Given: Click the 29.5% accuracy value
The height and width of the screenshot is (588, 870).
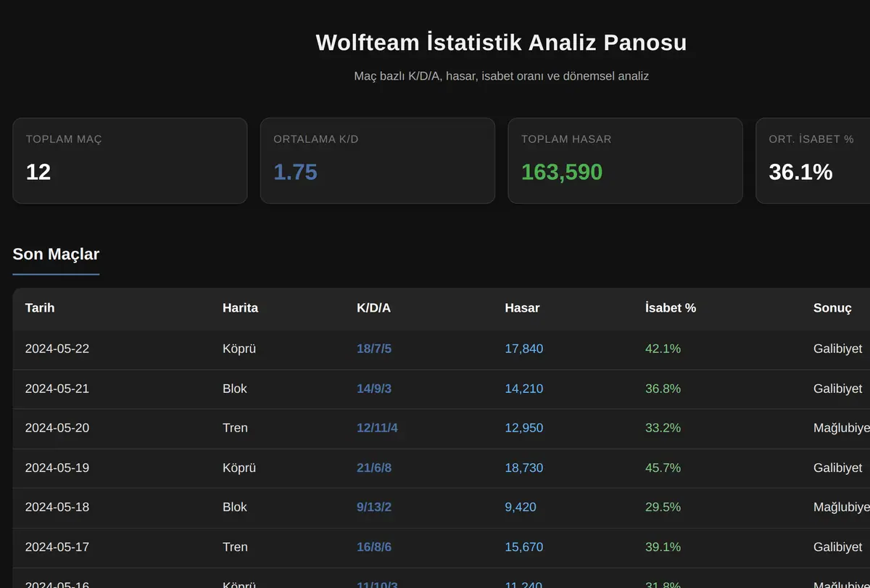Looking at the screenshot, I should (x=663, y=507).
